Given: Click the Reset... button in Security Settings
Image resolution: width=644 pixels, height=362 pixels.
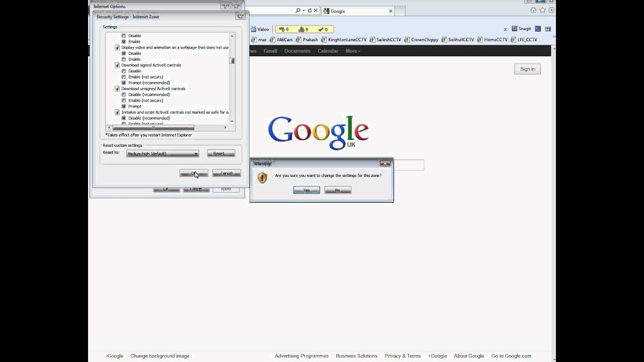Looking at the screenshot, I should coord(221,153).
